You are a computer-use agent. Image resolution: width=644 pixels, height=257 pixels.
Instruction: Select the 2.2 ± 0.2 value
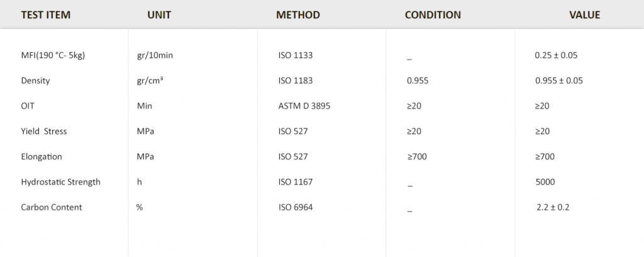click(553, 207)
